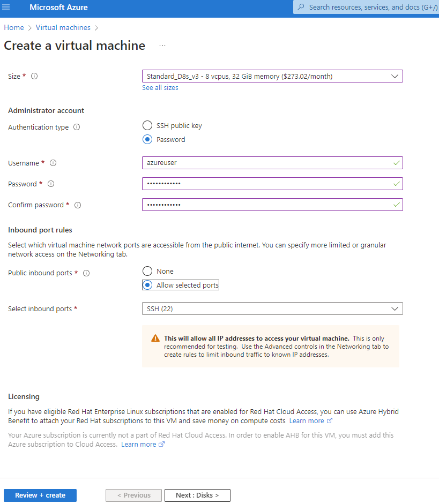Click the Confirm password info icon
Viewport: 439px width, 504px height.
(78, 205)
